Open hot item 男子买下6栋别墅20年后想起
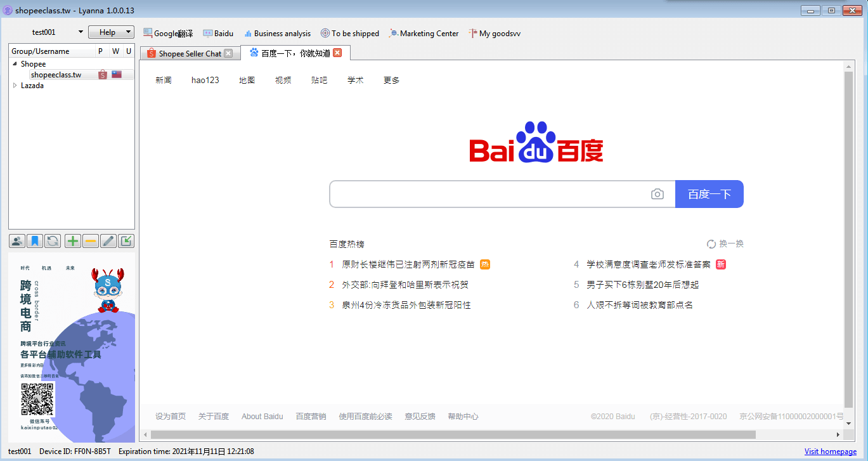This screenshot has width=868, height=461. click(643, 285)
